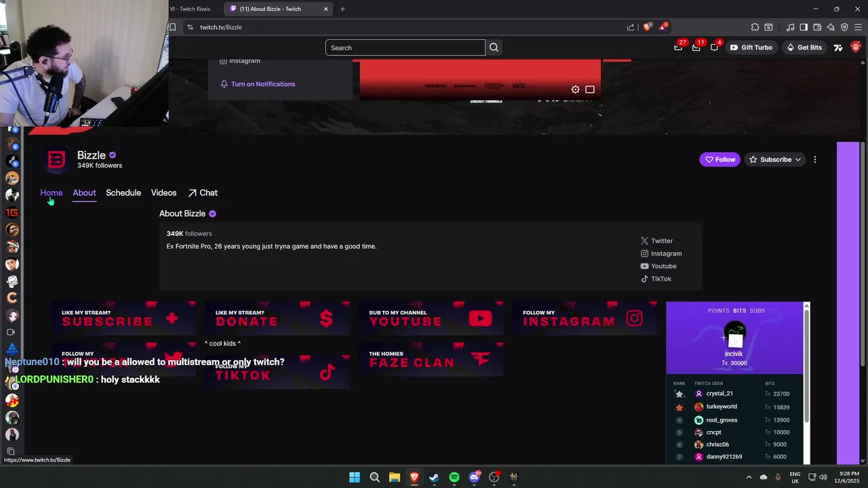Click the purple Follow button
868x488 pixels.
coord(719,159)
